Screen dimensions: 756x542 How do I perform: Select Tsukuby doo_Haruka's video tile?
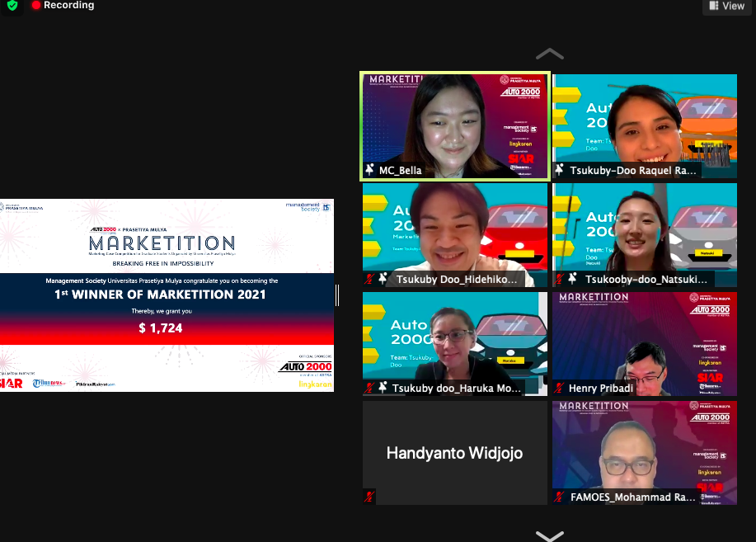tap(455, 344)
